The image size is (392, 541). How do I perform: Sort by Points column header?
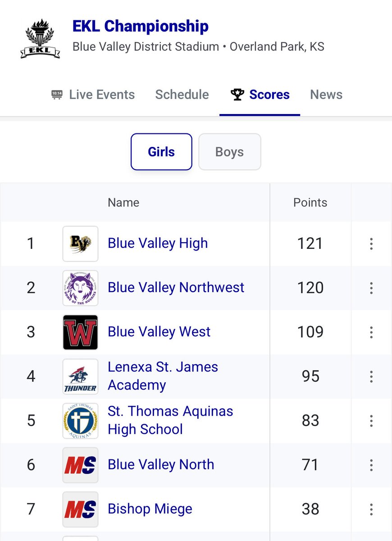point(310,202)
